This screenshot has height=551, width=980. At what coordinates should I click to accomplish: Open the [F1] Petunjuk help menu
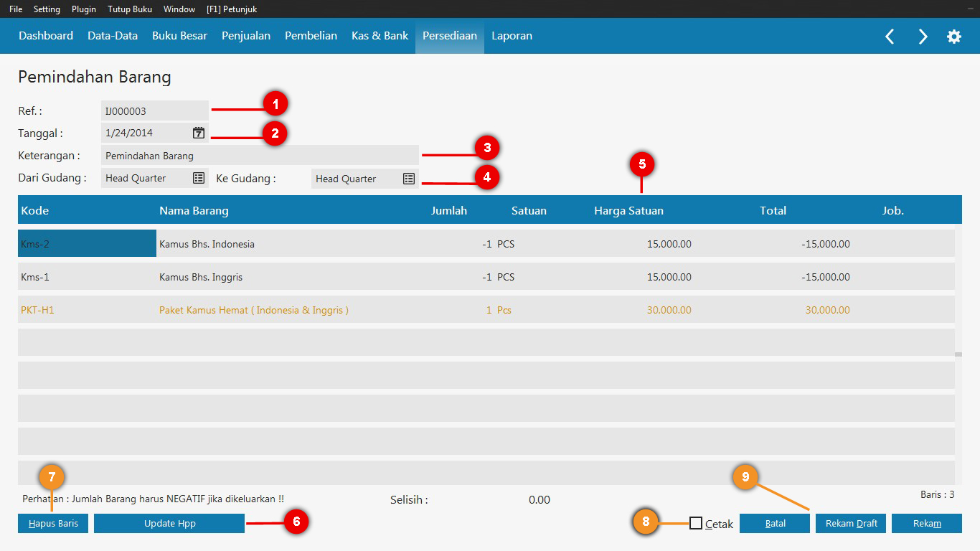[232, 9]
